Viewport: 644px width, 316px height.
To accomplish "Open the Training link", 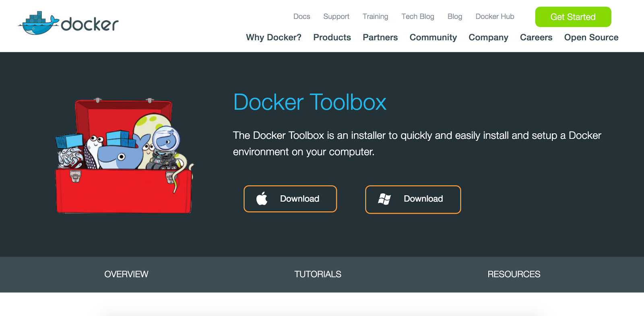I will pyautogui.click(x=376, y=17).
